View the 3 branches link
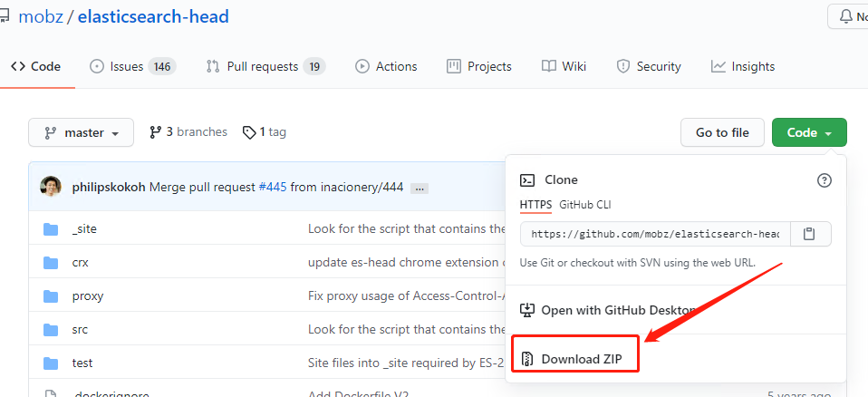The height and width of the screenshot is (397, 868). point(188,132)
